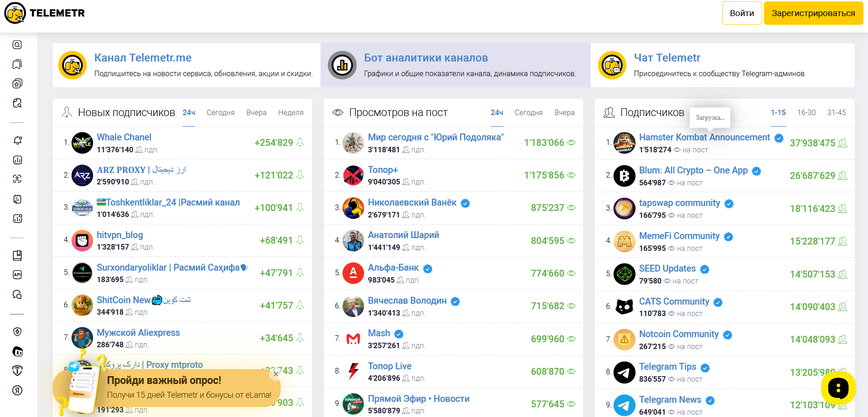Click the Зарегистрироваться button
The height and width of the screenshot is (417, 868).
coord(813,13)
